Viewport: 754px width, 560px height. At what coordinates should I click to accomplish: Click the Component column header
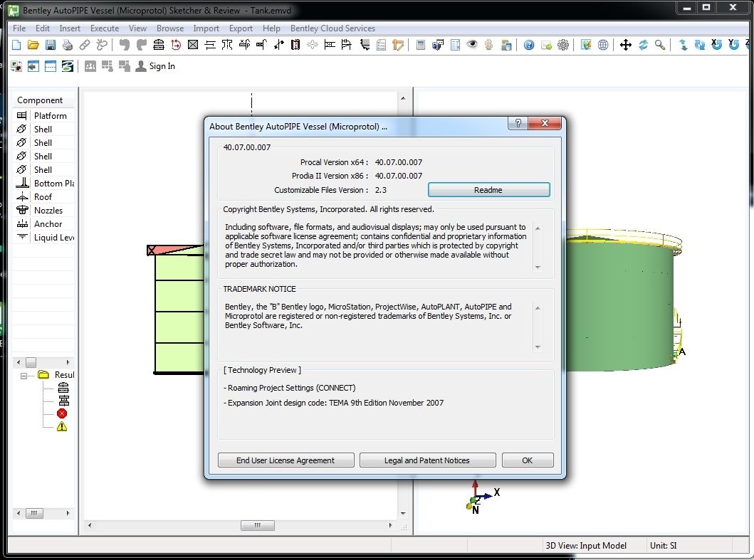tap(43, 100)
